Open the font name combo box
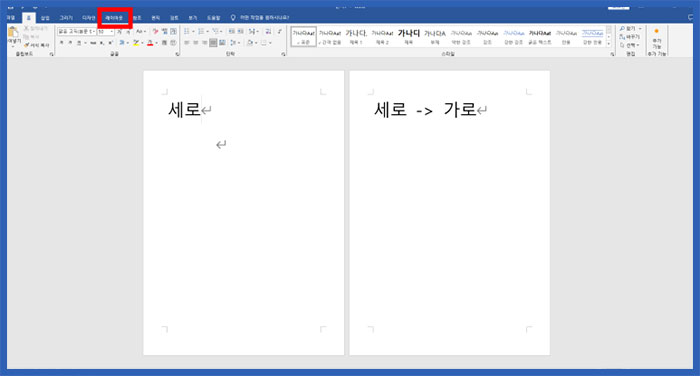The height and width of the screenshot is (376, 700). [76, 32]
